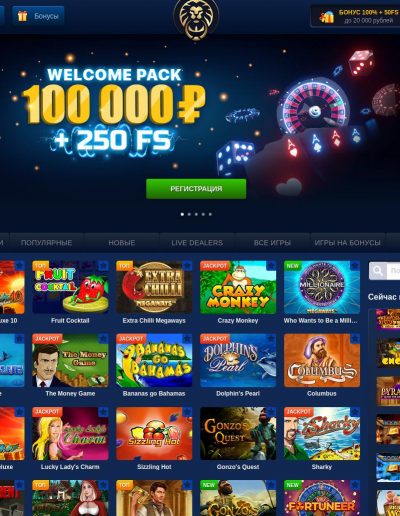
Task: Click the Dolphin's Pearl title link
Action: (238, 394)
